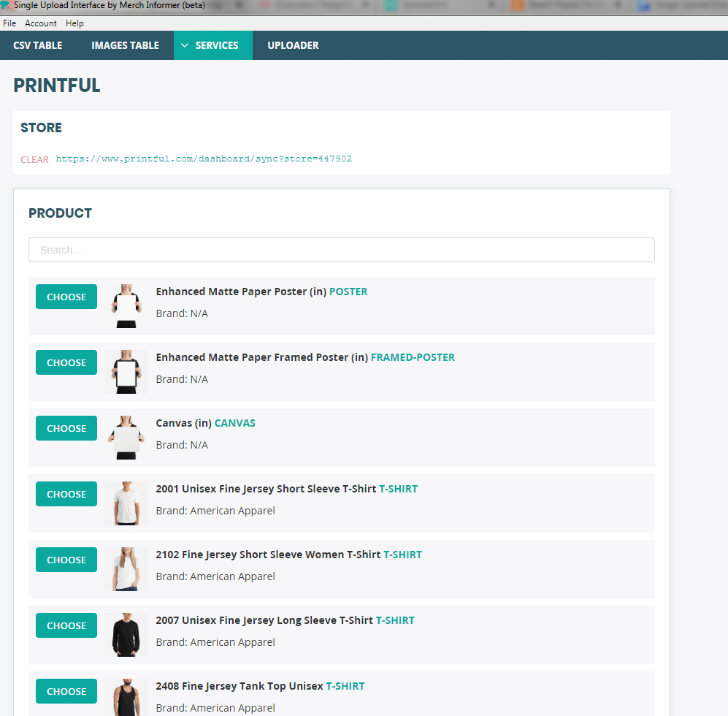
Task: Choose 2102 Fine Jersey Short Sleeve Women
Action: [x=66, y=560]
